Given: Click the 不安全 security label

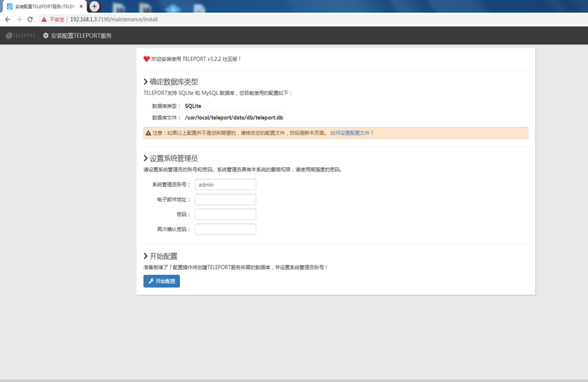Looking at the screenshot, I should click(x=57, y=20).
